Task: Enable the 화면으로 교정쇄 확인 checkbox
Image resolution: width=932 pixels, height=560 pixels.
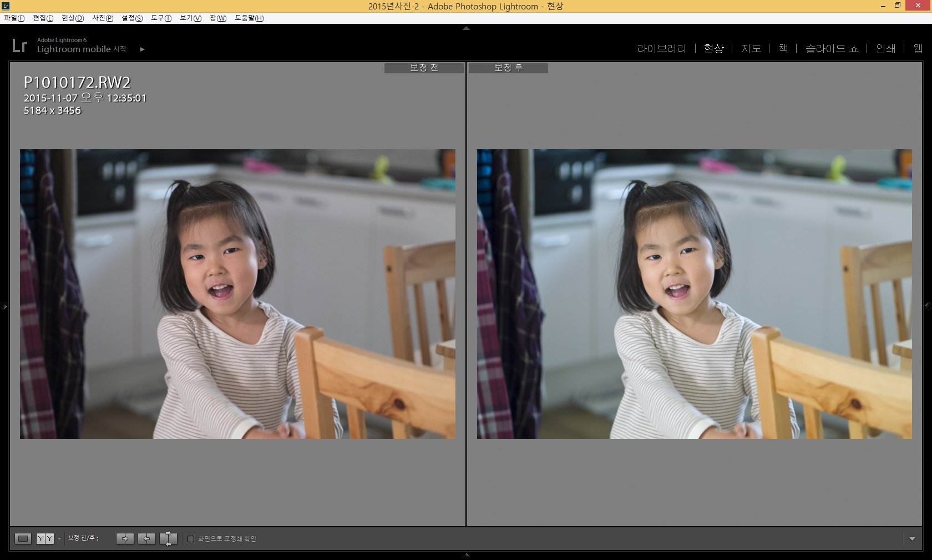Action: (191, 539)
